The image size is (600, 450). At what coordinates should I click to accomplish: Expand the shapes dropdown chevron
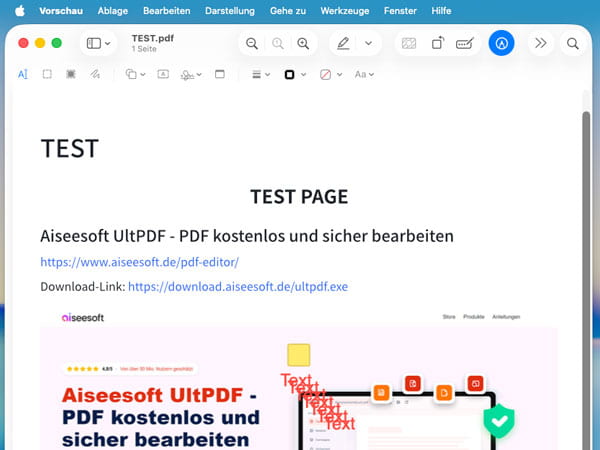coord(143,74)
